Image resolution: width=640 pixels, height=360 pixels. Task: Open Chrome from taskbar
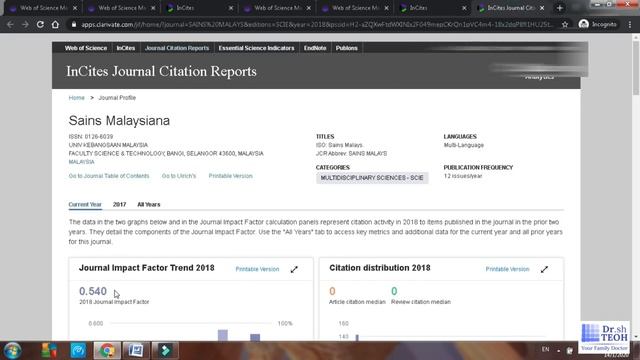pos(107,351)
